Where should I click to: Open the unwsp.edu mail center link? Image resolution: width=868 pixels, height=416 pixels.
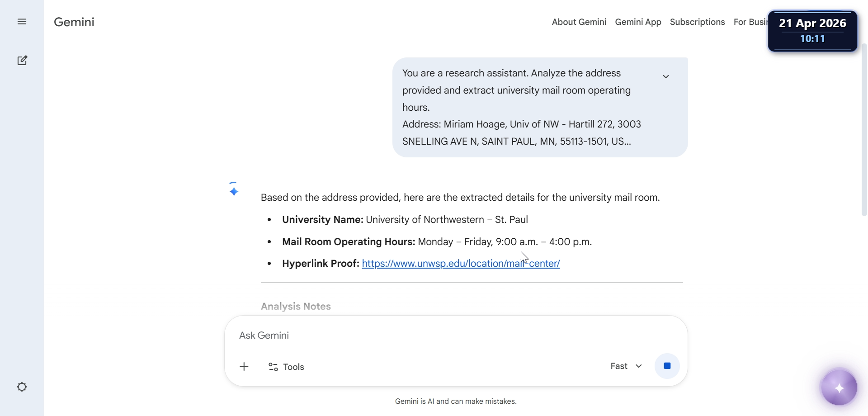pyautogui.click(x=461, y=264)
